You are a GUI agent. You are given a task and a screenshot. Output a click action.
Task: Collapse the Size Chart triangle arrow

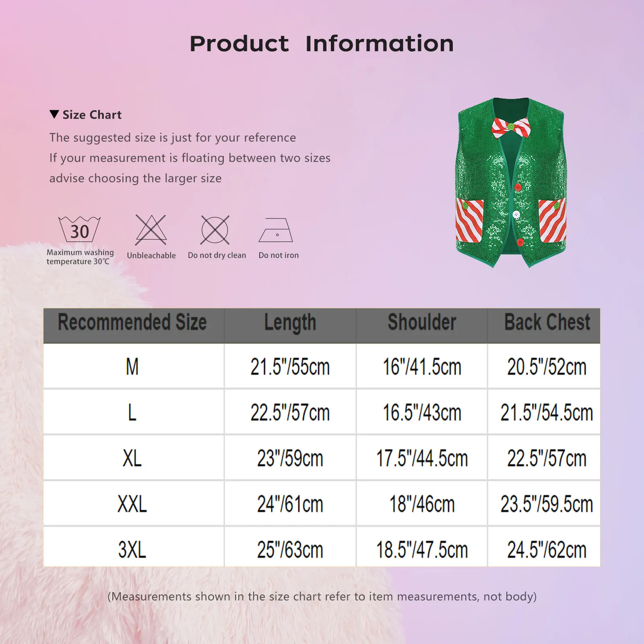(54, 114)
